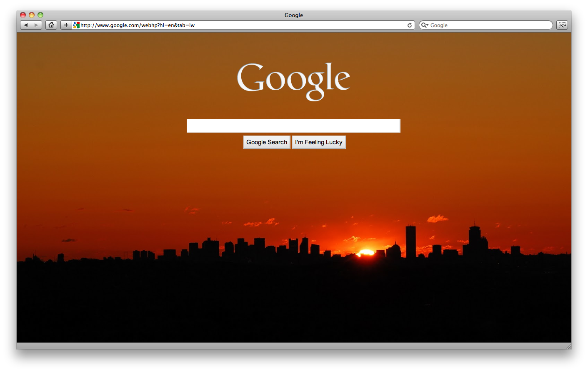Click the I'm Feeling Lucky button
Screen dimensions: 588x372
pyautogui.click(x=319, y=142)
